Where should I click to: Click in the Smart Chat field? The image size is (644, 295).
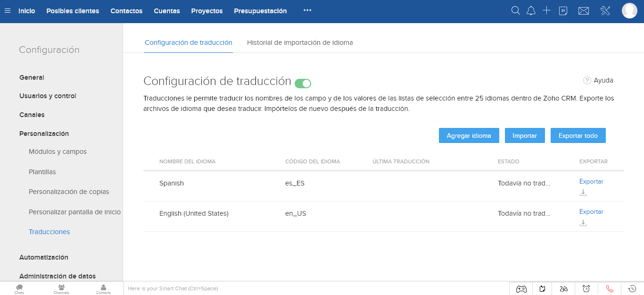(236, 288)
